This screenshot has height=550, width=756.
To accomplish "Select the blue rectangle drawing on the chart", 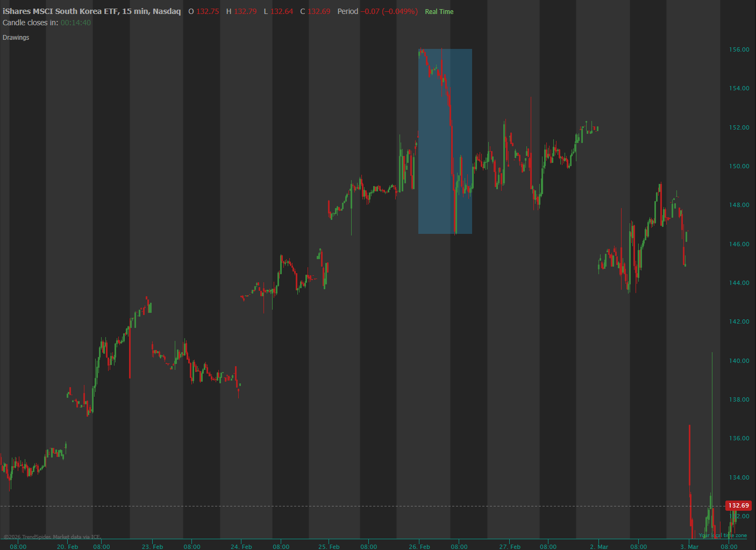I will click(x=445, y=141).
